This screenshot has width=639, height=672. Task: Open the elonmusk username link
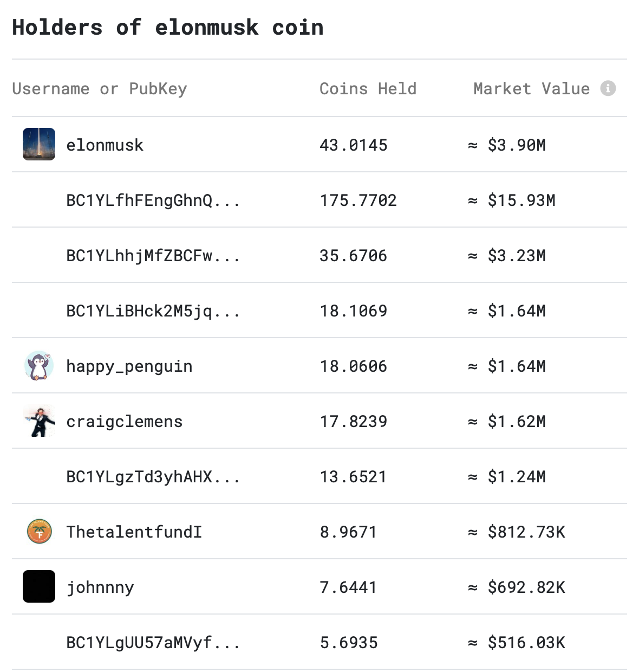pyautogui.click(x=105, y=145)
